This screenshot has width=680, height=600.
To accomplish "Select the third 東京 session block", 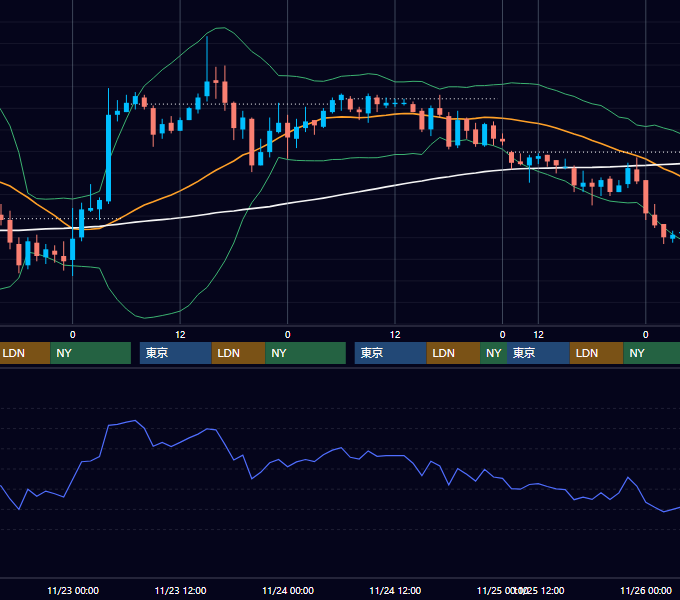I will (538, 353).
